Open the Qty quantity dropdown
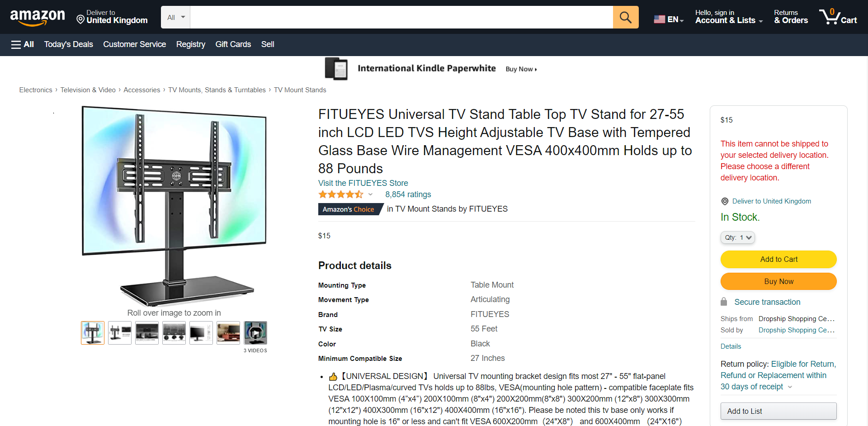Viewport: 868px width, 426px height. click(x=737, y=237)
